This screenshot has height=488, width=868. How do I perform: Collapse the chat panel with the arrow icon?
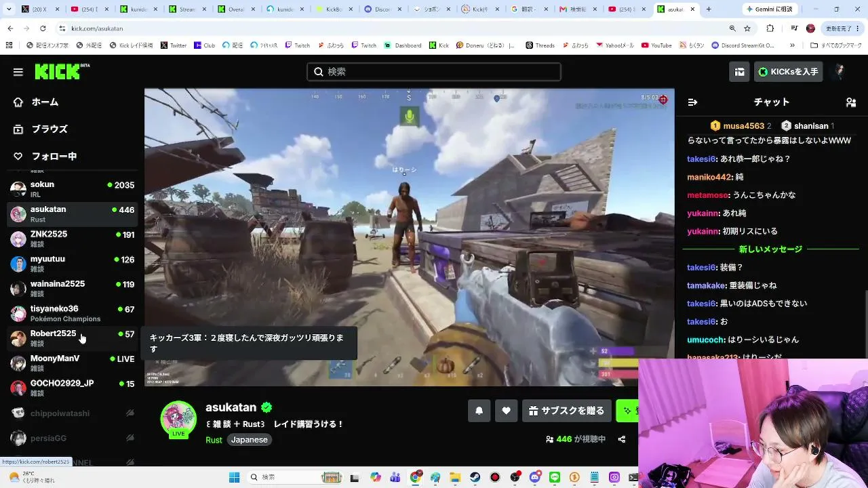click(692, 102)
